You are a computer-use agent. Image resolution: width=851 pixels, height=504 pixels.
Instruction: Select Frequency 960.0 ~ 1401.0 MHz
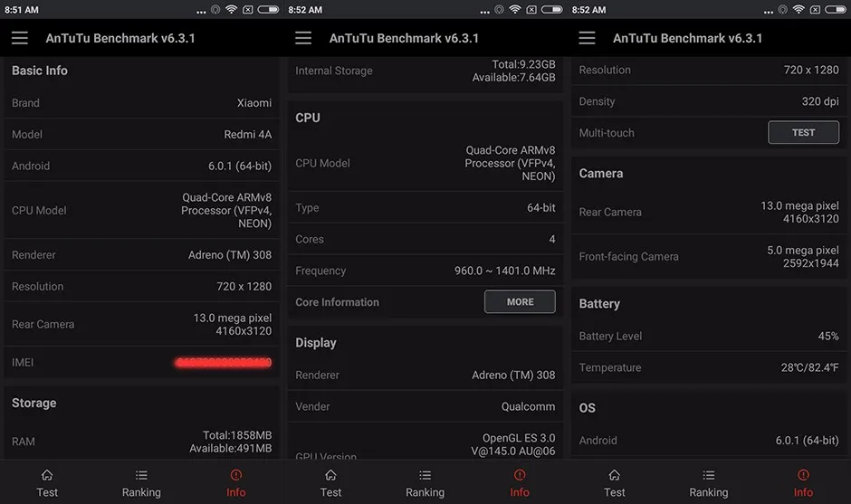point(505,271)
